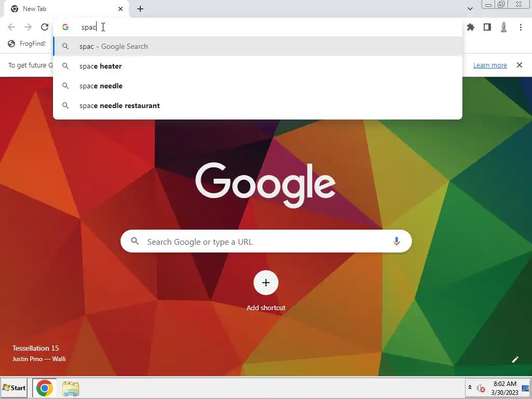Customize this page with the pencil icon
The height and width of the screenshot is (399, 532).
coord(515,360)
